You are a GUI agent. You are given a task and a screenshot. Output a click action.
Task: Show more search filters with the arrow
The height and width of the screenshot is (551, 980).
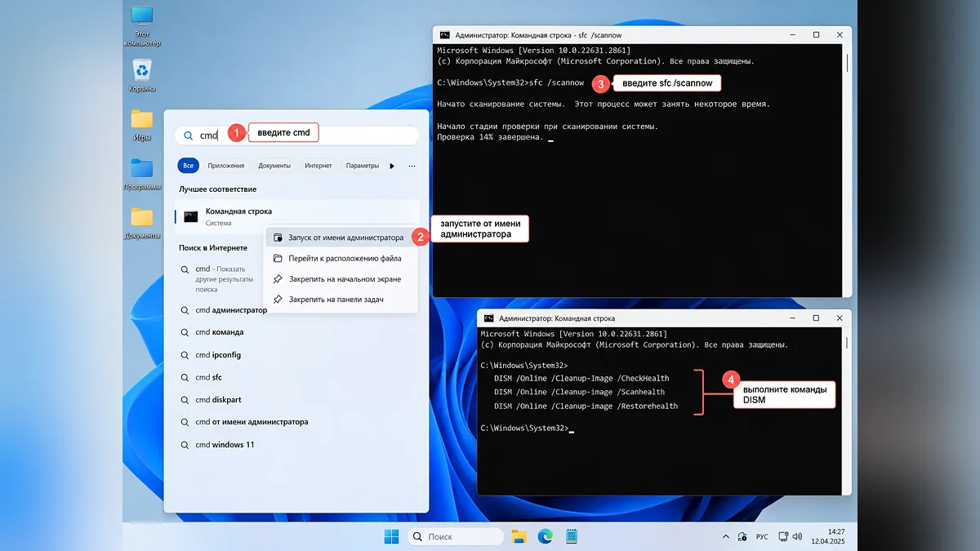coord(392,166)
